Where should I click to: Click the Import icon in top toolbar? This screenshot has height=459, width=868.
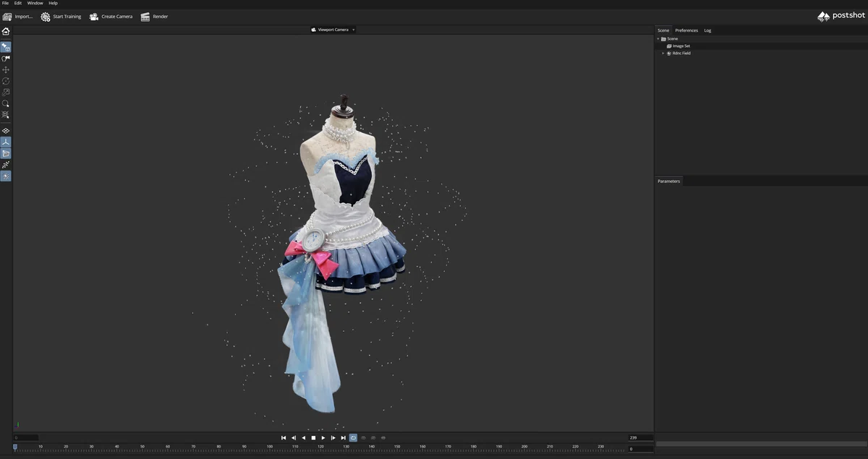pos(7,17)
